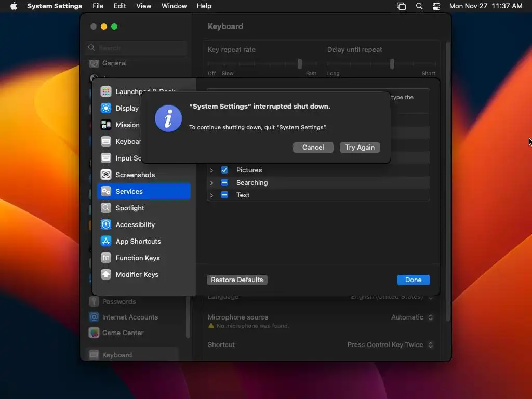Viewport: 532px width, 399px height.
Task: Open the Microphone source Automatic dropdown
Action: click(412, 317)
